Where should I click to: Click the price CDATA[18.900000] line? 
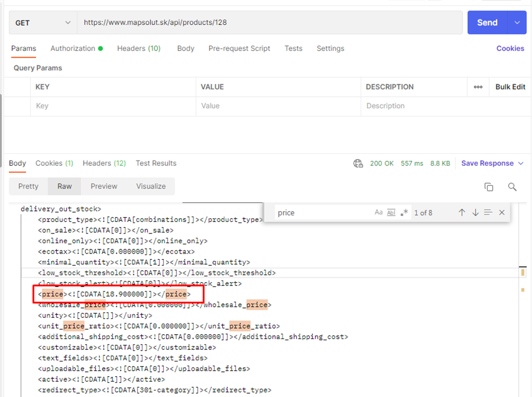click(x=114, y=294)
